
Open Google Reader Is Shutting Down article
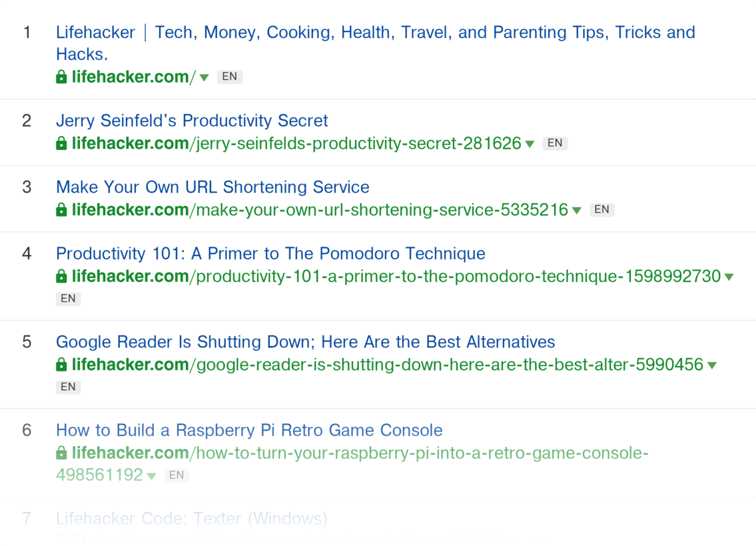pyautogui.click(x=305, y=342)
